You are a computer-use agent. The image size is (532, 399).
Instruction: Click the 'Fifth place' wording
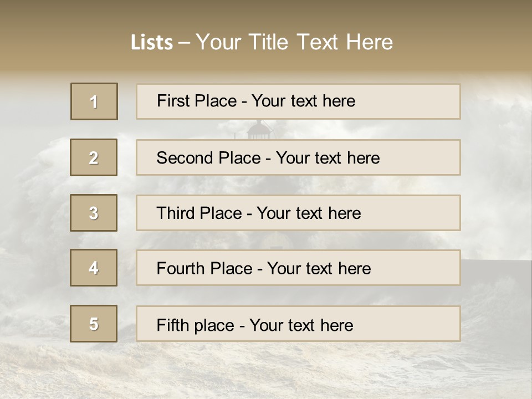click(196, 325)
